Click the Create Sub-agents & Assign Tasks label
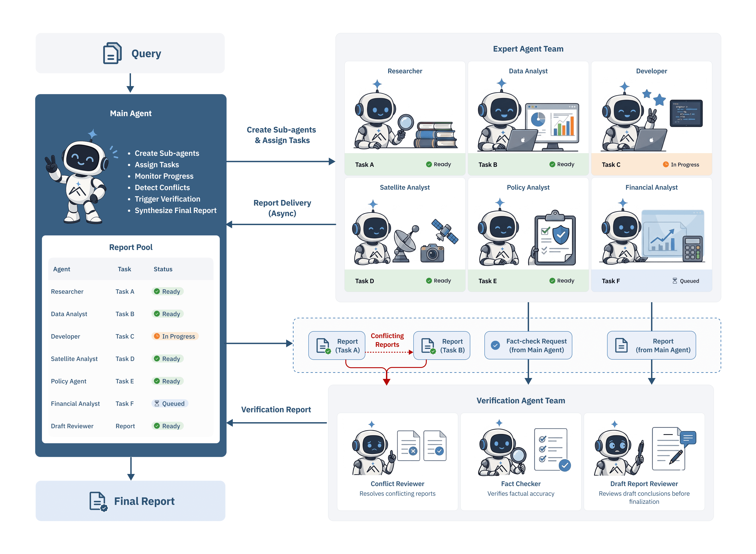Image resolution: width=756 pixels, height=554 pixels. [282, 135]
